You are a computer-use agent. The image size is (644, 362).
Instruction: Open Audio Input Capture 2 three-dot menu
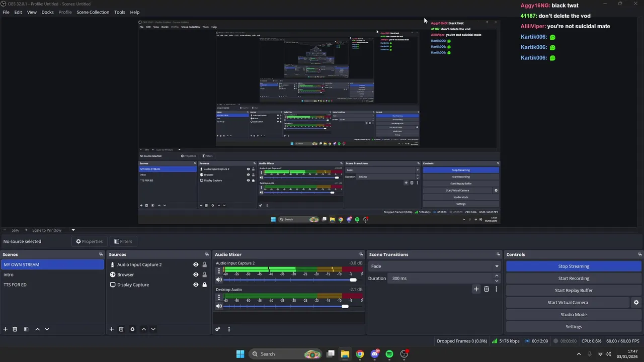pos(219,270)
